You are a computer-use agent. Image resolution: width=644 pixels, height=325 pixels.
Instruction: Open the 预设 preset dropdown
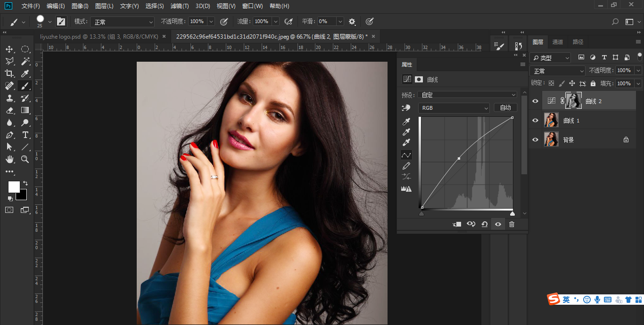[467, 95]
